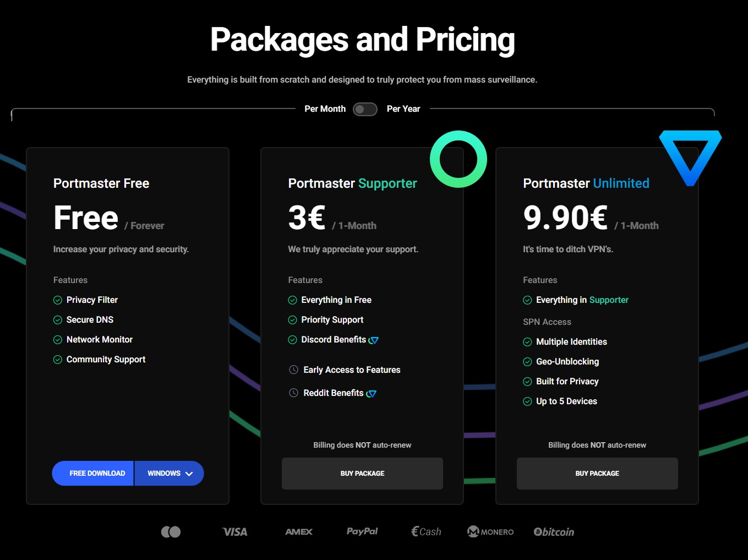Click the clock icon next to Early Access
This screenshot has width=748, height=560.
pyautogui.click(x=294, y=370)
